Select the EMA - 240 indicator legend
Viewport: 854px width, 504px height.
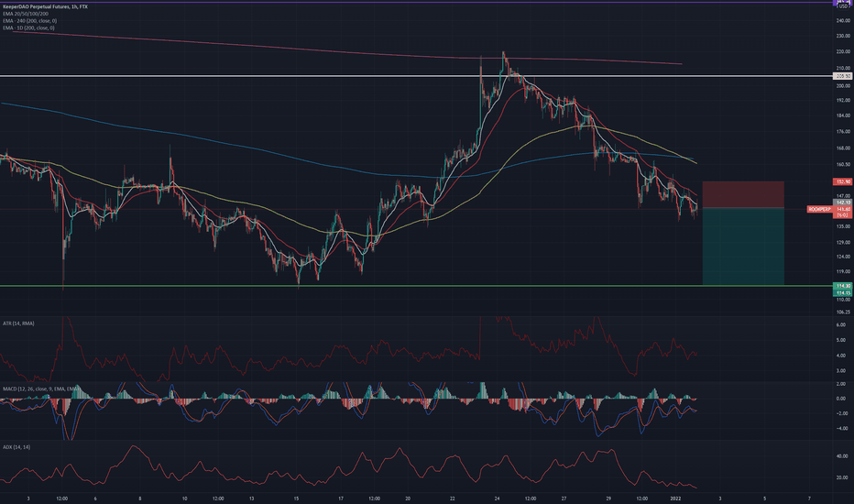[x=29, y=21]
